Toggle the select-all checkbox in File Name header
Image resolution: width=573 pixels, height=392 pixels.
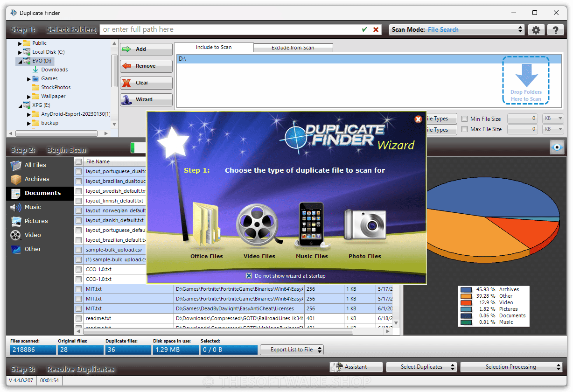coord(79,161)
